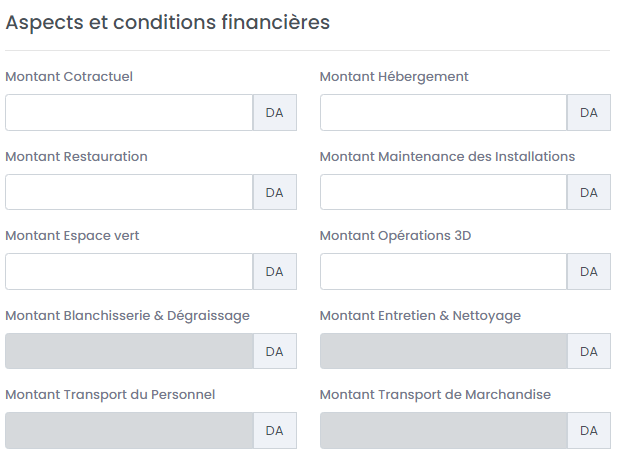Select the Montant Restauration input field
Screen dimensions: 618x464
[129, 192]
